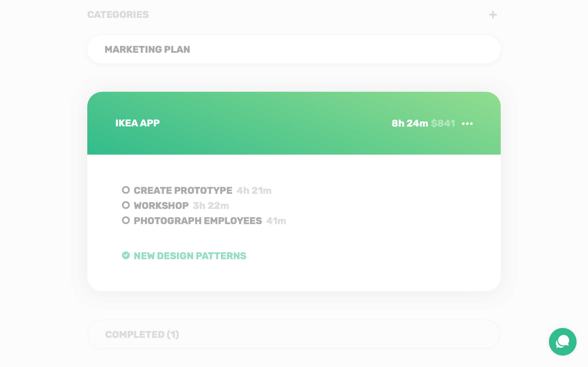588x367 pixels.
Task: Open the green chat bubble widget
Action: pyautogui.click(x=562, y=342)
